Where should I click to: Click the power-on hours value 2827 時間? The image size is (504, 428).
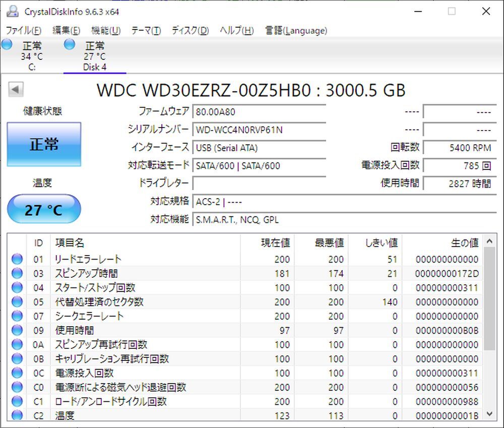(x=460, y=184)
